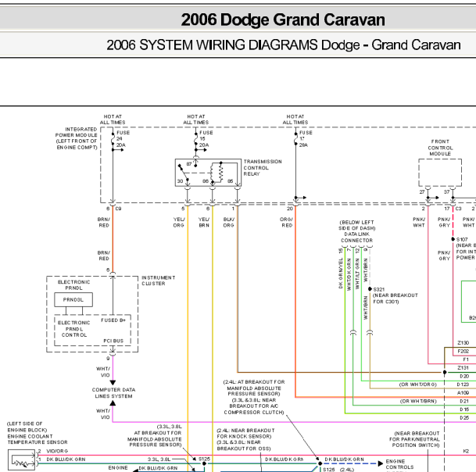Select circuit label 'D123'
The image size is (476, 472).
[x=463, y=384]
